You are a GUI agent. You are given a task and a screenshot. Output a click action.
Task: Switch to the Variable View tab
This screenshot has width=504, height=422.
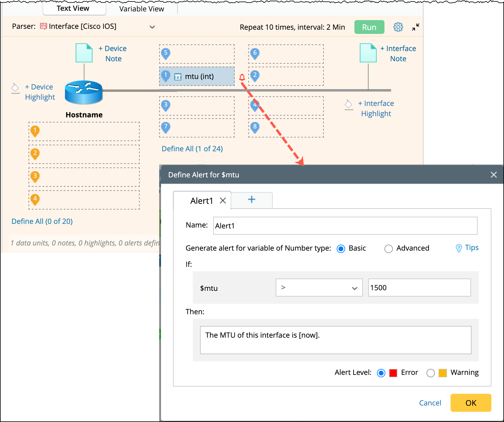click(141, 9)
